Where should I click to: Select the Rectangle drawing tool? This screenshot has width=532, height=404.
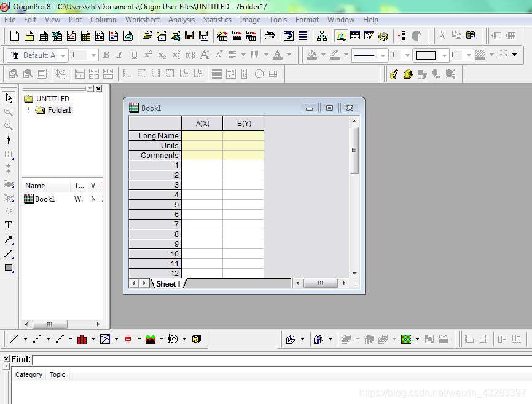(x=9, y=268)
